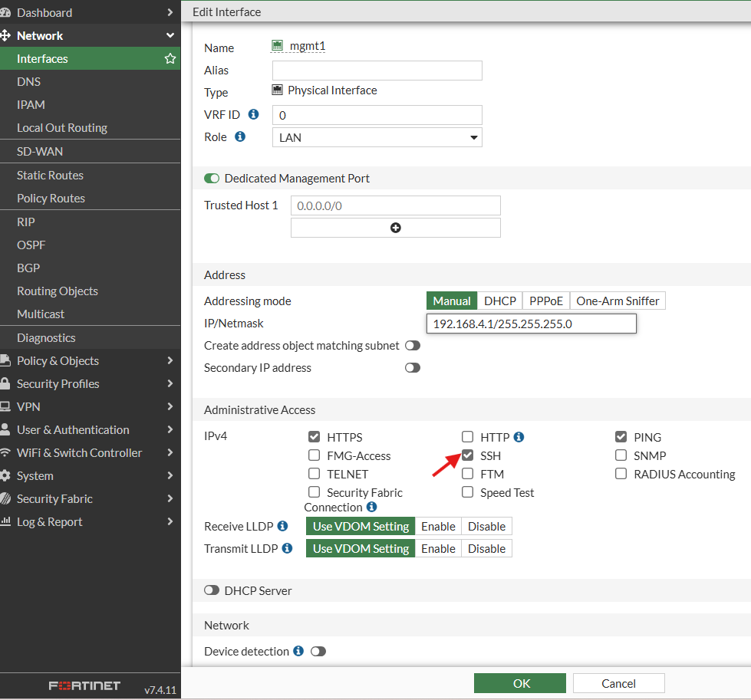Expand the System menu chevron
751x700 pixels.
[x=170, y=475]
